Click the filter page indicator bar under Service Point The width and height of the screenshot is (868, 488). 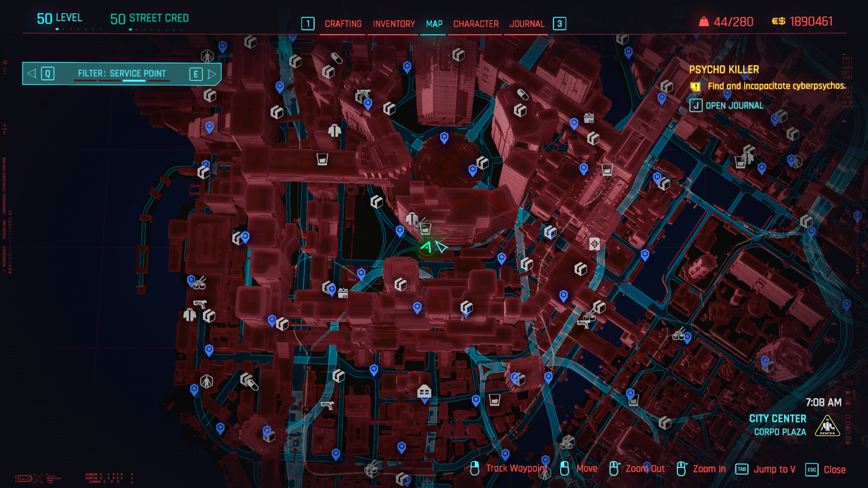tap(134, 81)
